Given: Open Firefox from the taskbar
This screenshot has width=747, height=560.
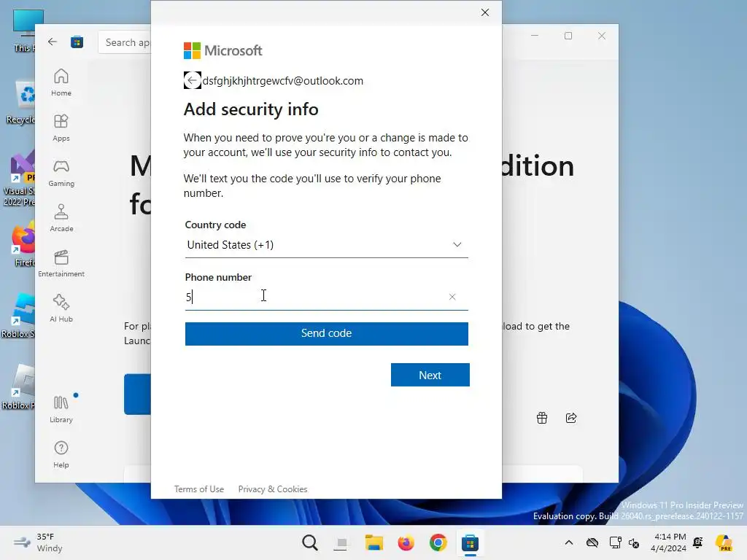Looking at the screenshot, I should coord(406,542).
